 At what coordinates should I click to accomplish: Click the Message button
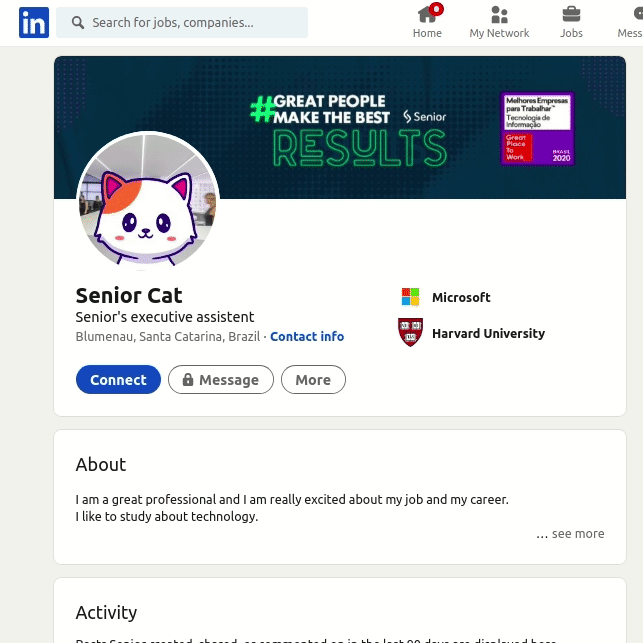click(x=220, y=380)
